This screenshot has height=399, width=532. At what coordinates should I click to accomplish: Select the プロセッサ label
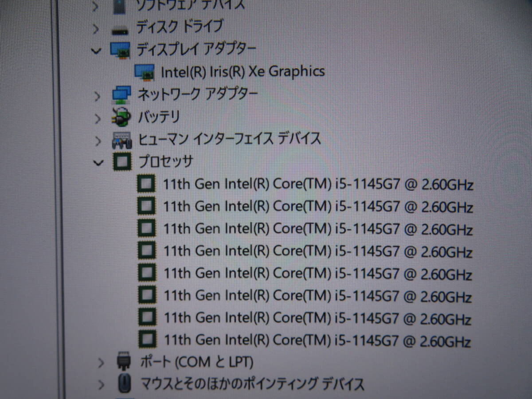166,161
